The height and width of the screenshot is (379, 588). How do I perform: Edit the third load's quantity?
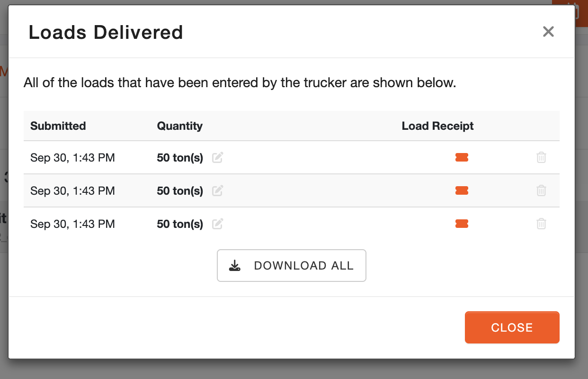pos(218,224)
